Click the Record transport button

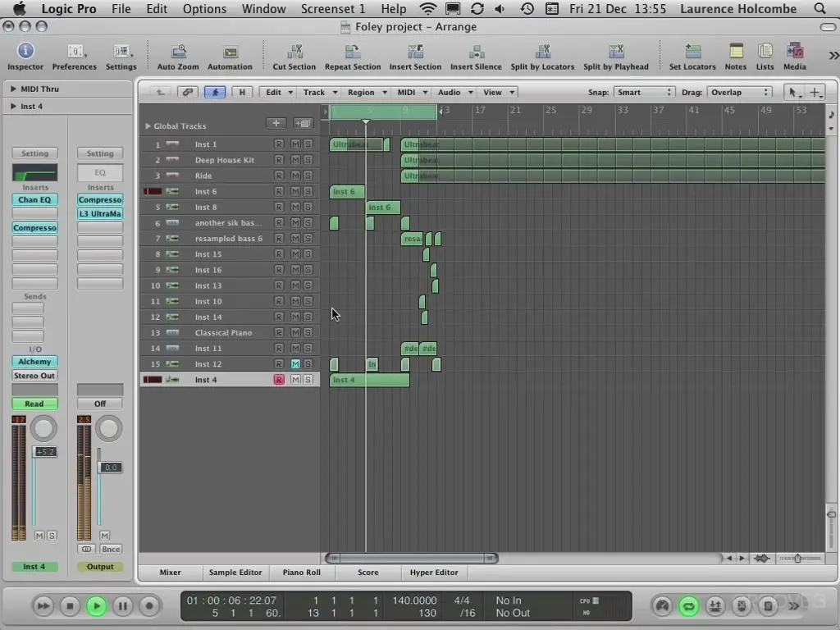pos(149,606)
